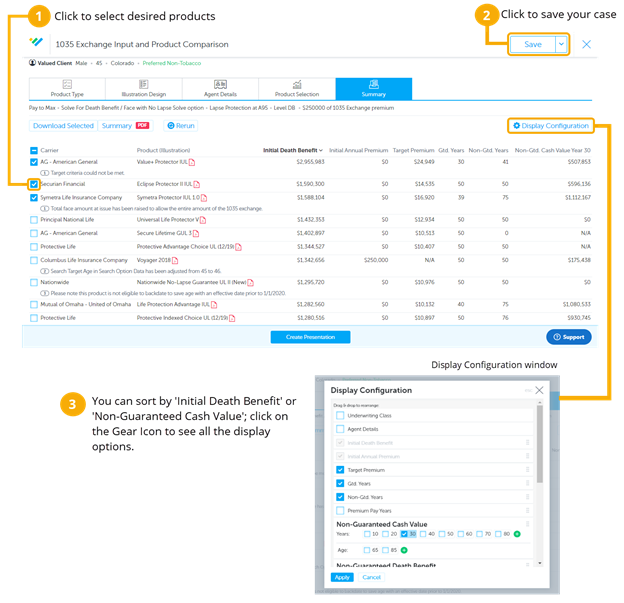
Task: Toggle the select-all checkbox in Carrier header
Action: [x=34, y=150]
